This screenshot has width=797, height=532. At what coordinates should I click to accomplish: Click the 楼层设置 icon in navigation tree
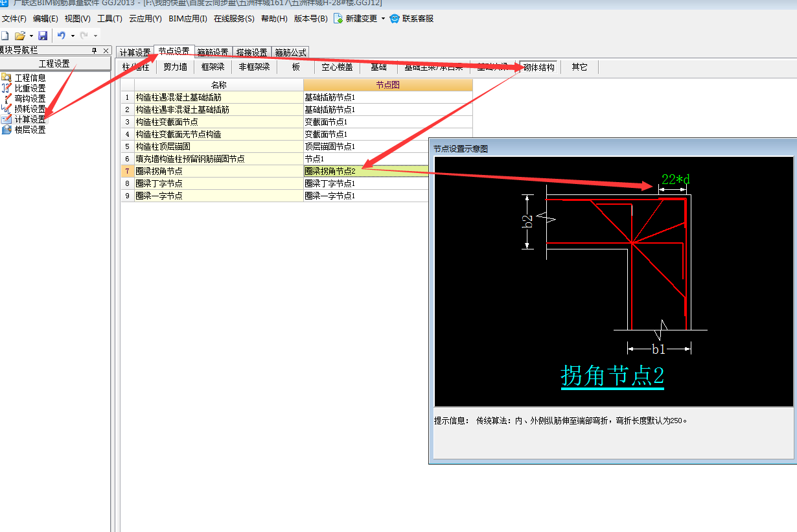pyautogui.click(x=6, y=130)
